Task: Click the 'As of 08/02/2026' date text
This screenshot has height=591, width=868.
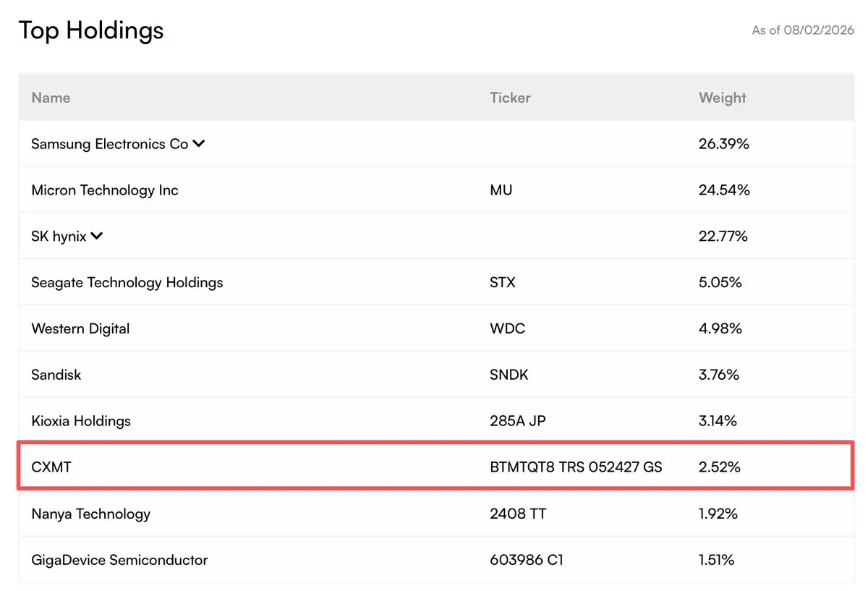Action: pos(803,30)
